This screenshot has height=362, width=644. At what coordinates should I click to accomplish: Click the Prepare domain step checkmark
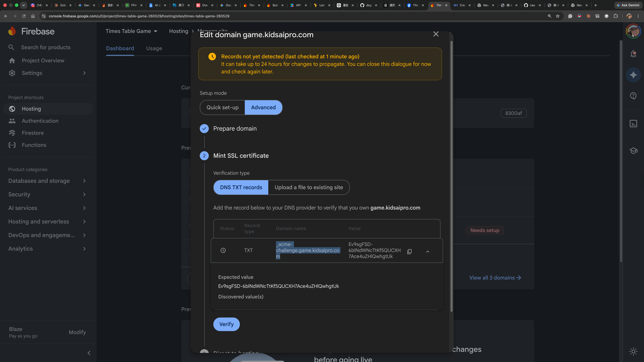[x=204, y=129]
